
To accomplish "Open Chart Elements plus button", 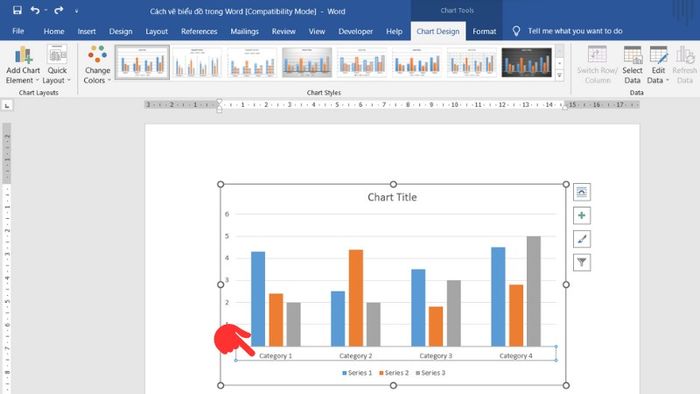I will pos(582,216).
